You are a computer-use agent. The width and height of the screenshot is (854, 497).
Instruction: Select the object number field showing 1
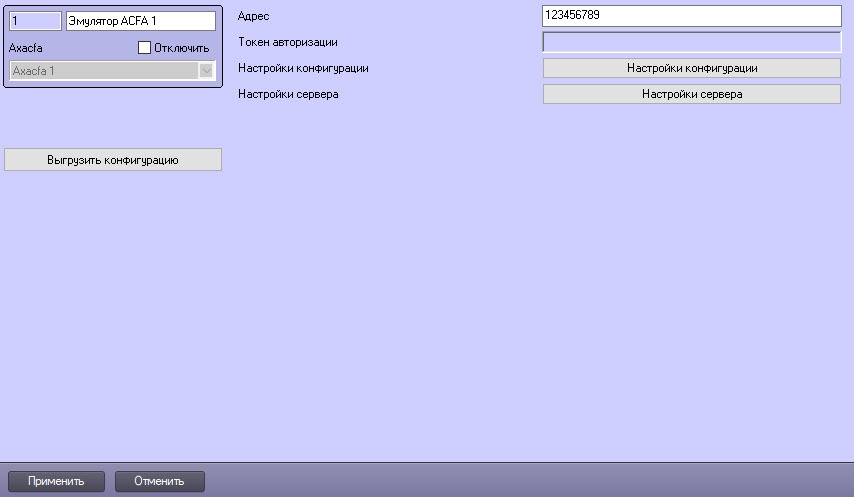(x=34, y=20)
